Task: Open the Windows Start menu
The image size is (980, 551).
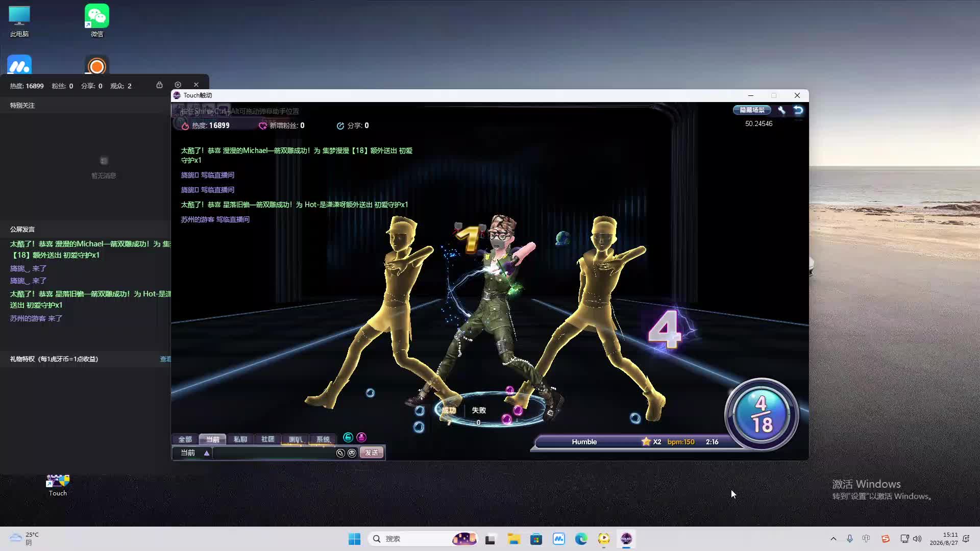Action: coord(354,539)
